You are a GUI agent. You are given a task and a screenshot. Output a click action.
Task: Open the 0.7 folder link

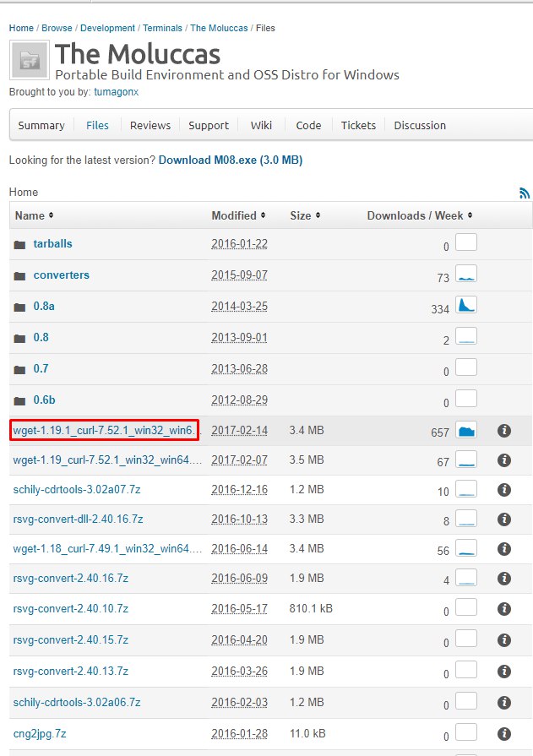41,369
